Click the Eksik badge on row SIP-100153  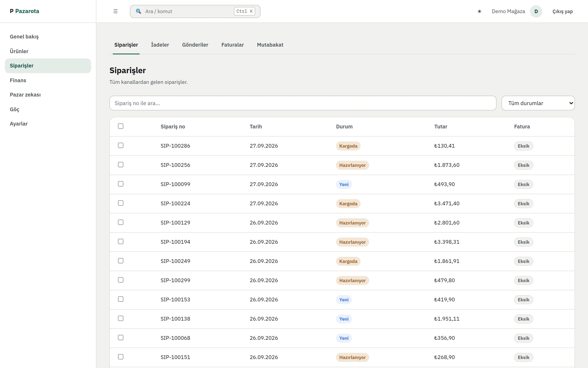click(x=523, y=300)
